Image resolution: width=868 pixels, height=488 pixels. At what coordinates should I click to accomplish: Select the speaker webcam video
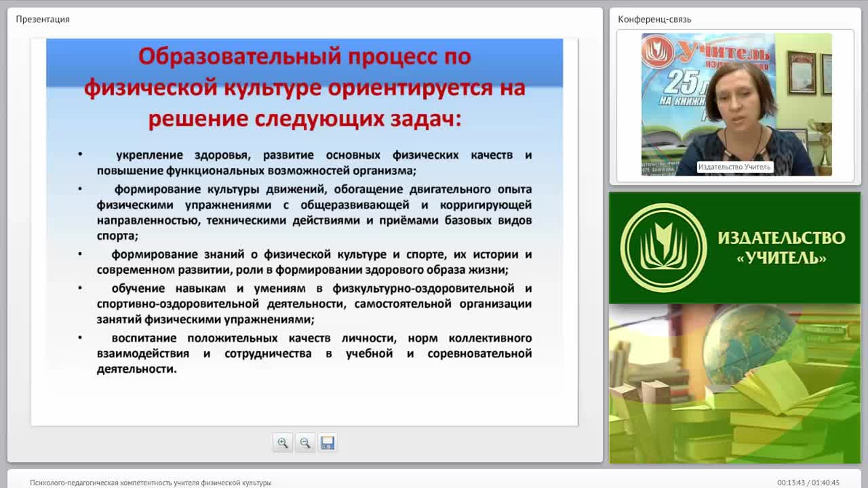point(736,104)
